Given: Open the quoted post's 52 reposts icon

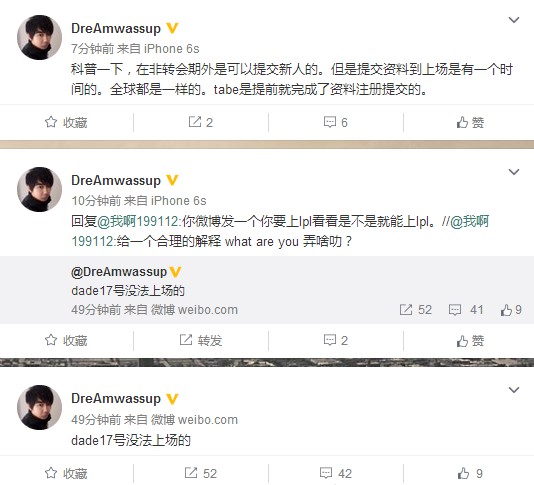Looking at the screenshot, I should tap(415, 310).
